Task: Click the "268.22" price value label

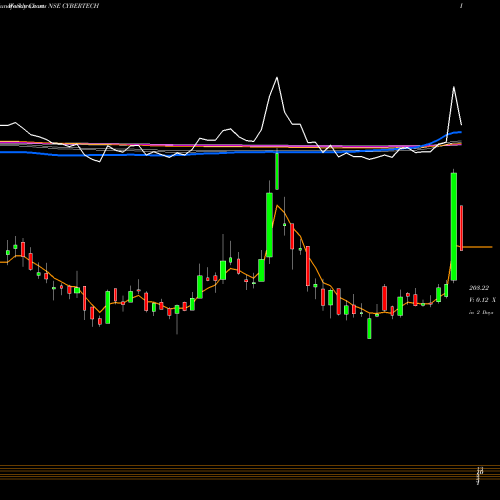Action: point(479,288)
